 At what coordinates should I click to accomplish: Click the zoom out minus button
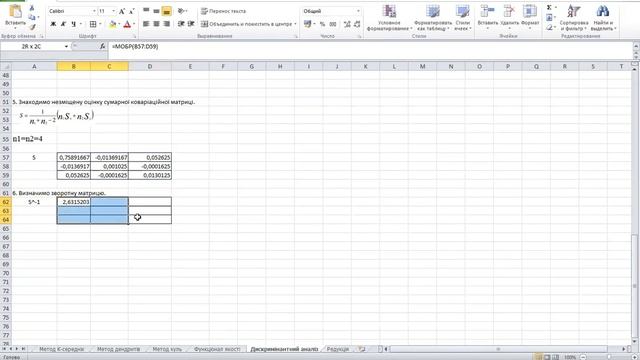tap(584, 357)
